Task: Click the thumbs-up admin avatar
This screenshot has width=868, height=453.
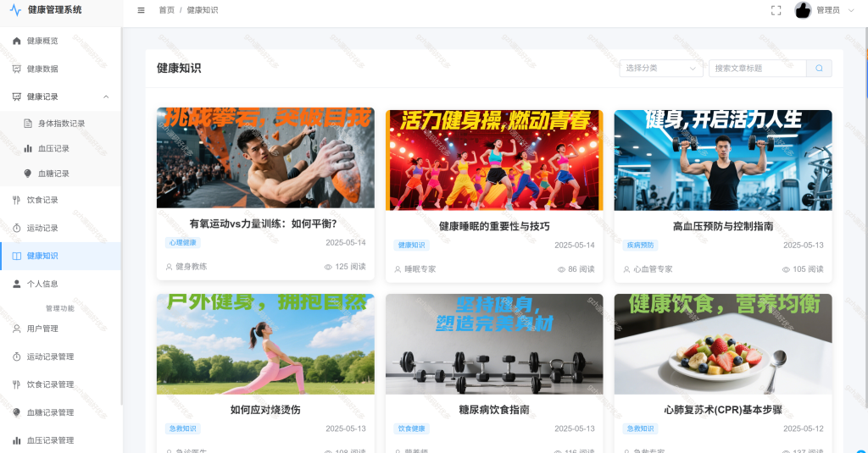Action: tap(803, 10)
